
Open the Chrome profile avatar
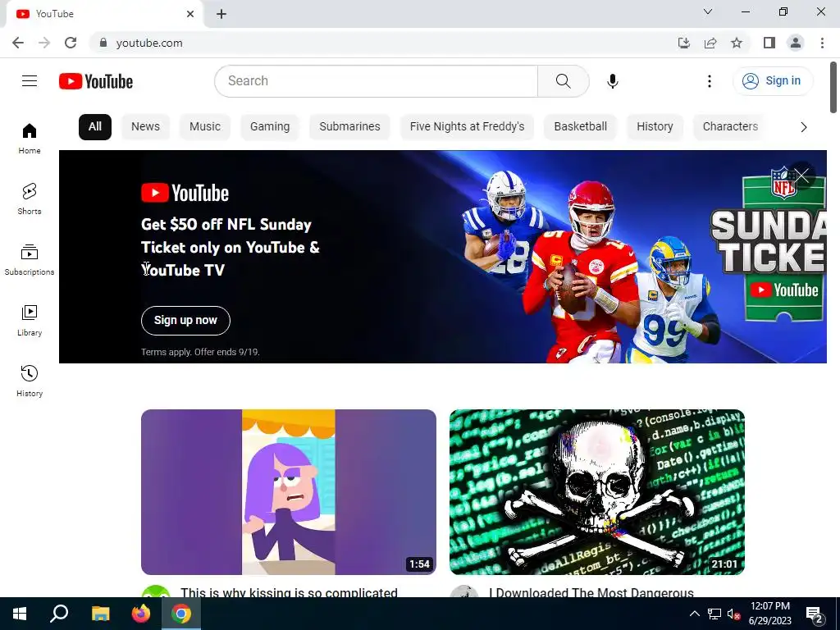tap(796, 43)
